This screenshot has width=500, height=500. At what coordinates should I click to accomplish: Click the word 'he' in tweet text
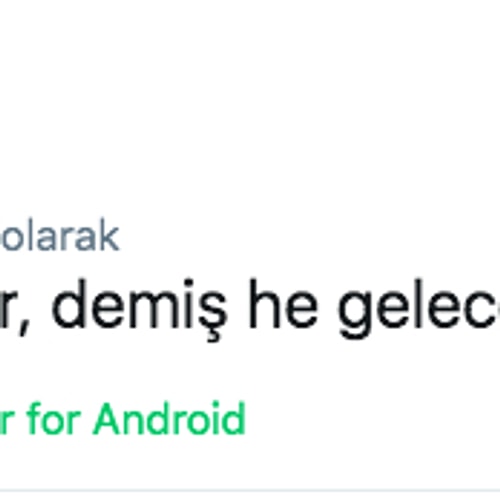click(284, 305)
